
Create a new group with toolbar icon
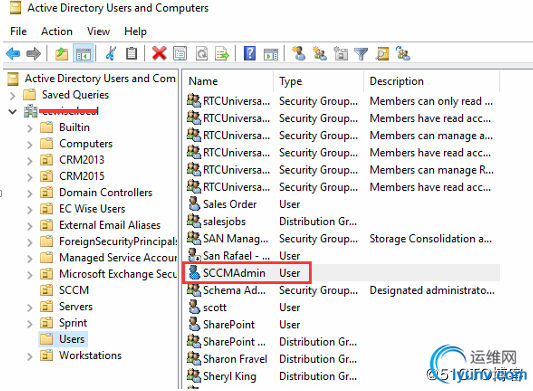click(320, 53)
